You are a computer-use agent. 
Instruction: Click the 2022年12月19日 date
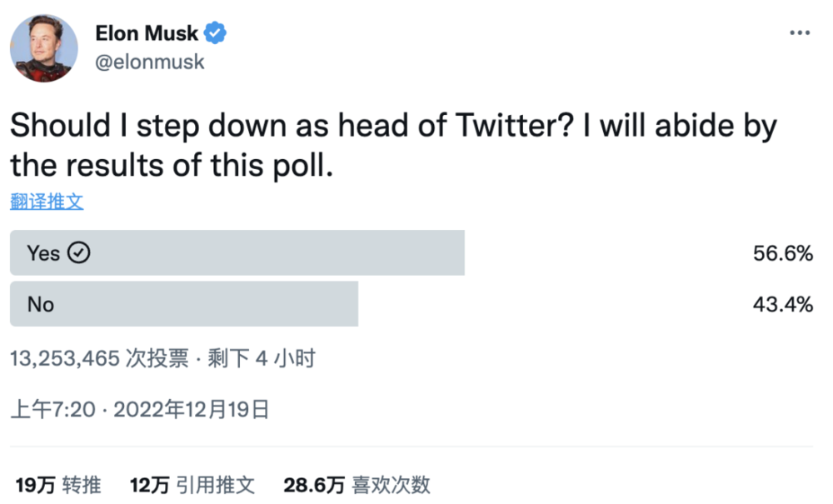point(192,410)
